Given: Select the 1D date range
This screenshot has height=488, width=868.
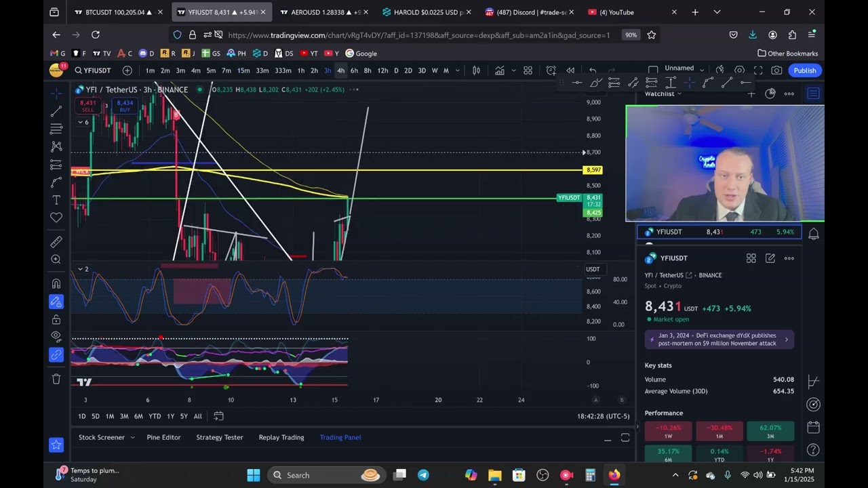Looking at the screenshot, I should tap(82, 416).
